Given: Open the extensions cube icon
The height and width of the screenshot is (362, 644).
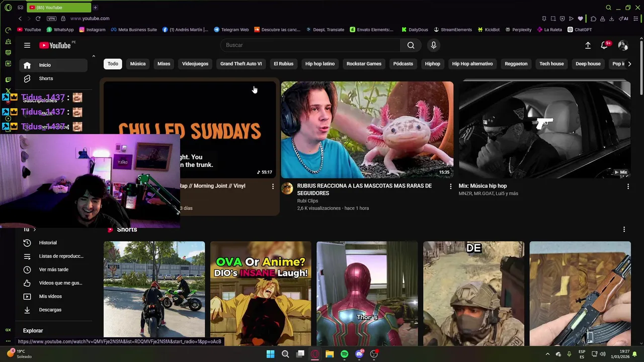Looking at the screenshot, I should click(593, 19).
